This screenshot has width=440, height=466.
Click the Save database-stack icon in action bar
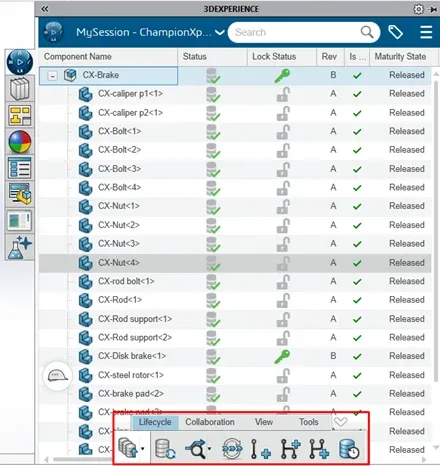click(x=127, y=447)
